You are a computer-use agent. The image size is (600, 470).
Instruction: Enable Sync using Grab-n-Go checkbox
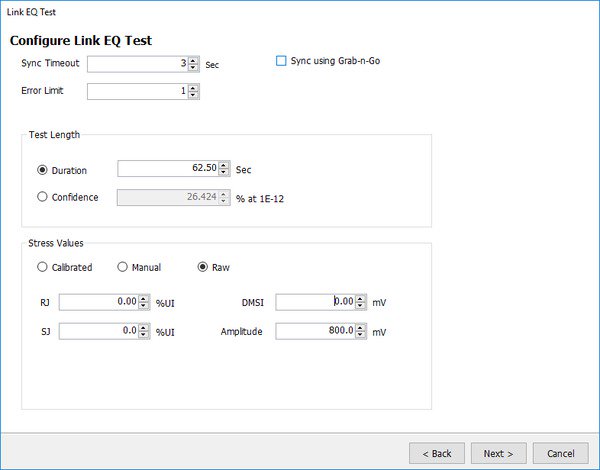point(281,61)
